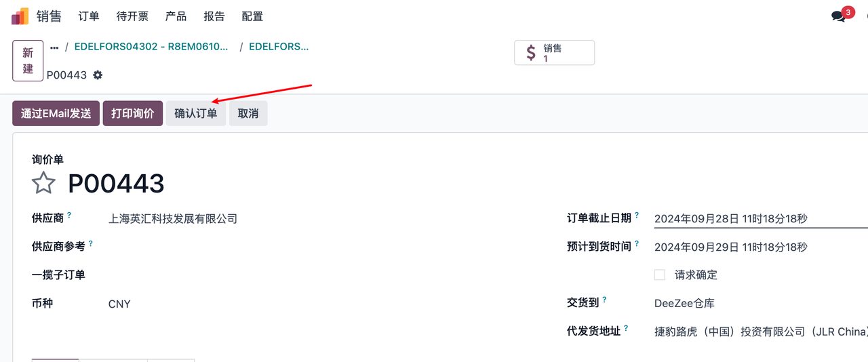The width and height of the screenshot is (868, 362).
Task: Click the Odoo app logo icon
Action: point(20,16)
